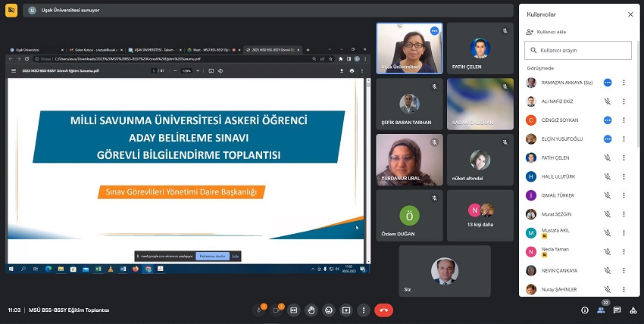
Task: Raise hand in the meeting
Action: point(311,310)
